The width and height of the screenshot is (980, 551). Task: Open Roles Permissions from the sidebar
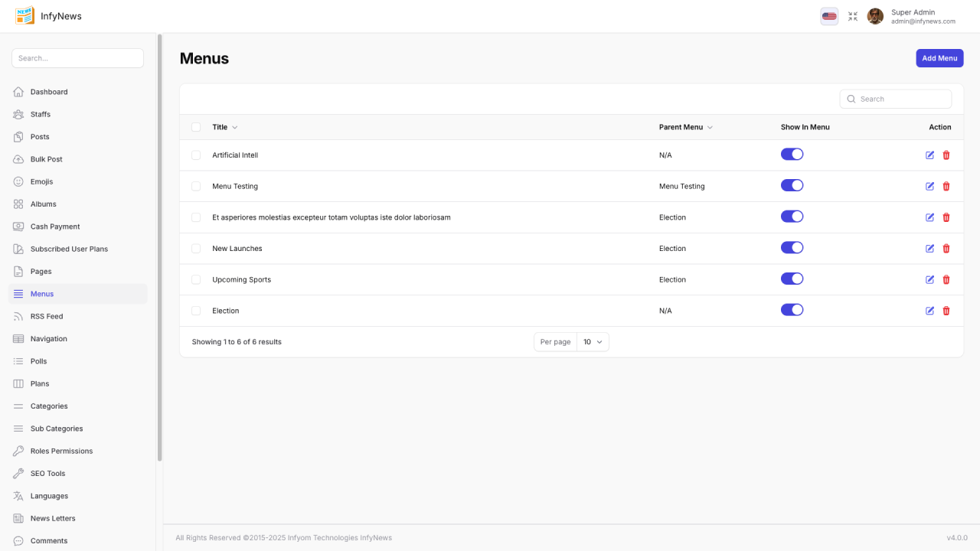61,451
